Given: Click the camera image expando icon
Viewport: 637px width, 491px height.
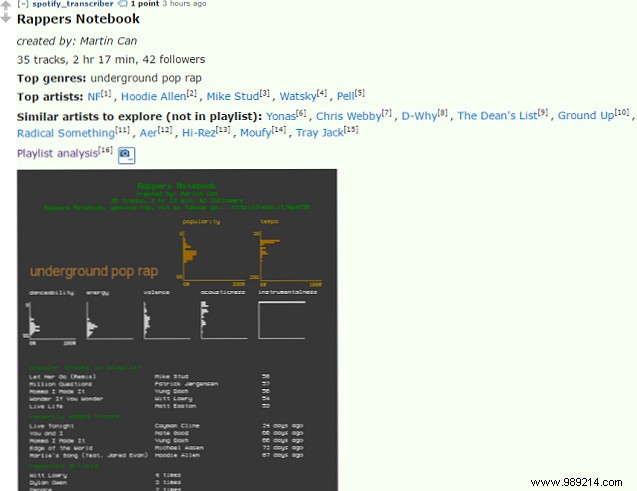Looking at the screenshot, I should [x=126, y=154].
